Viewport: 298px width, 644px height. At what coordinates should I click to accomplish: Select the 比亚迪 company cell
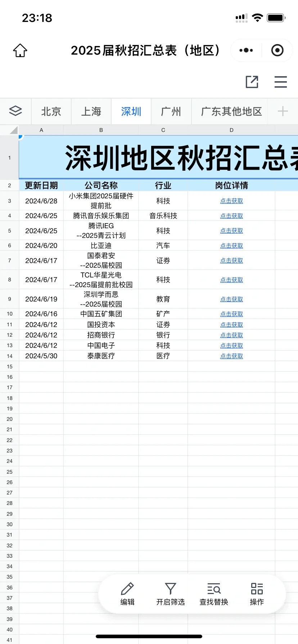(101, 245)
